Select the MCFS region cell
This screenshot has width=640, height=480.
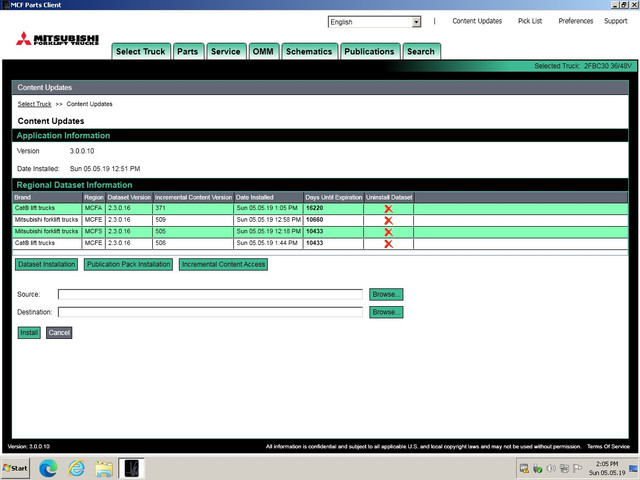(93, 231)
